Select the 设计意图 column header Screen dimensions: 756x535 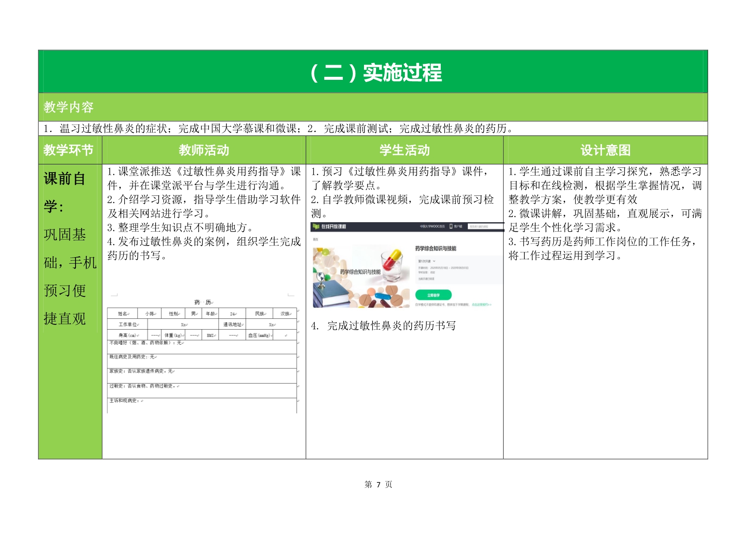coord(605,150)
